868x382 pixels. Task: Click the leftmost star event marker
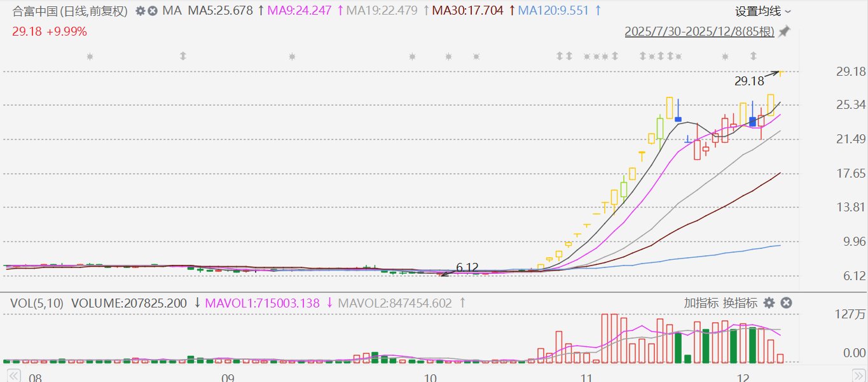click(x=90, y=57)
